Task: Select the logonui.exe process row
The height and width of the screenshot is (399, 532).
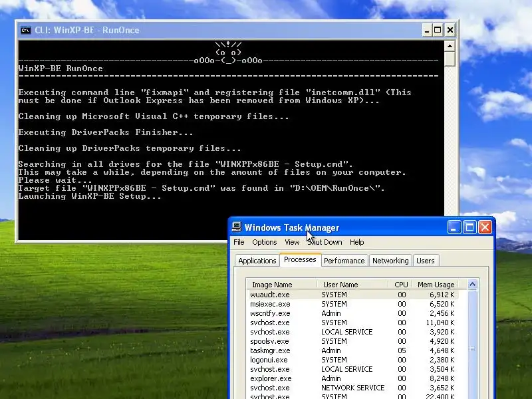Action: (x=353, y=360)
